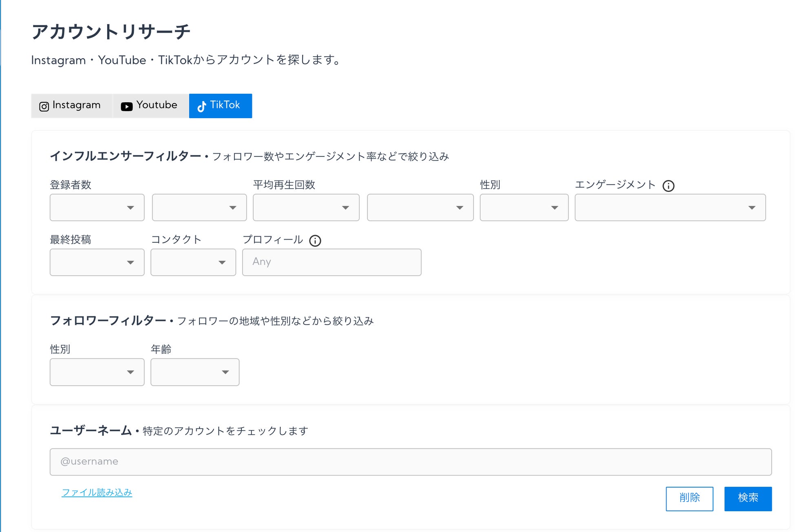The height and width of the screenshot is (532, 795).
Task: Select the TikTok tab
Action: point(220,106)
